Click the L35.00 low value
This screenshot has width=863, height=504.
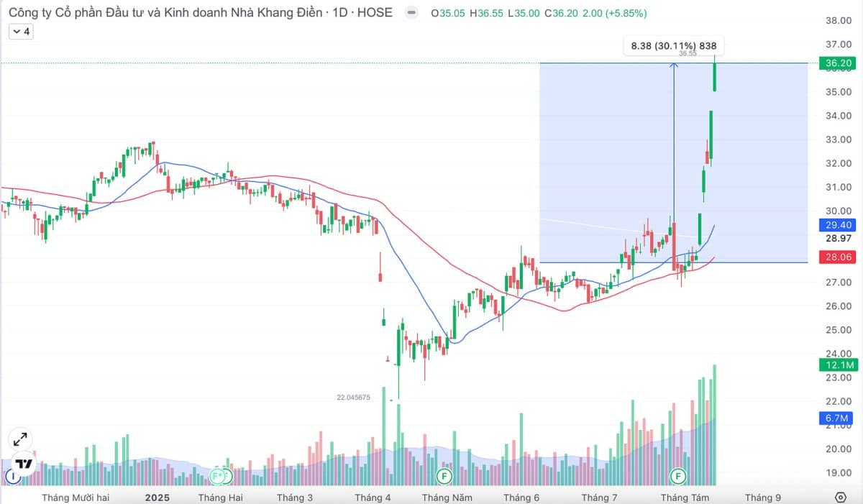tap(524, 13)
